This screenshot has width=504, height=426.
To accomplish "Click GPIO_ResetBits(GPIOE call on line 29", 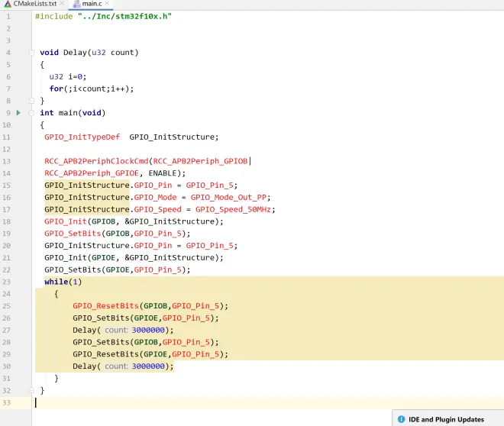I will 120,354.
